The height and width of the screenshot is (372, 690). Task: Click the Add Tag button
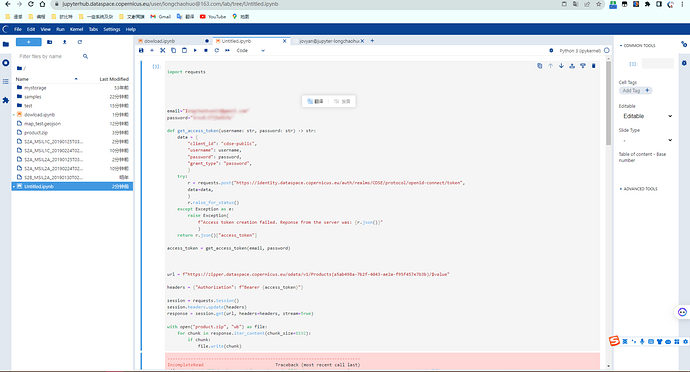point(635,91)
